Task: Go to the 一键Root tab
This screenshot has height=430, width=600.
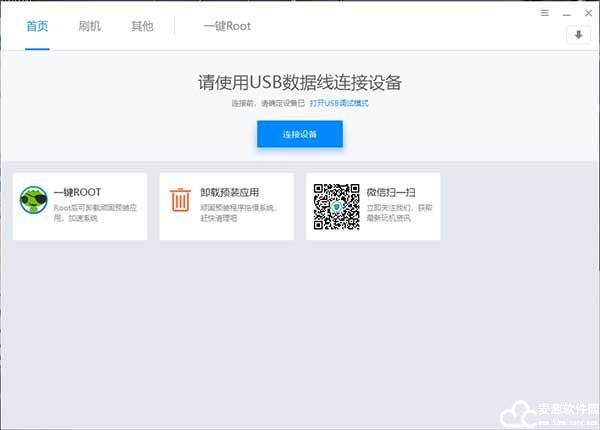Action: [227, 26]
